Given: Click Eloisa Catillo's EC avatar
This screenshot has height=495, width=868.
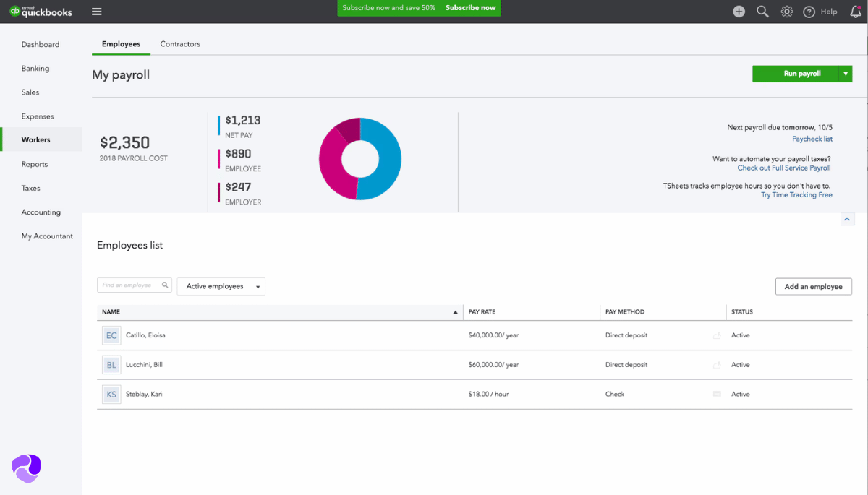Looking at the screenshot, I should pos(111,335).
